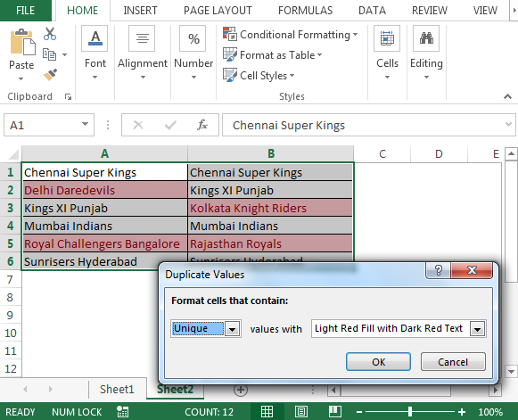Switch to the REVIEW tab
The height and width of the screenshot is (420, 518).
pyautogui.click(x=430, y=10)
